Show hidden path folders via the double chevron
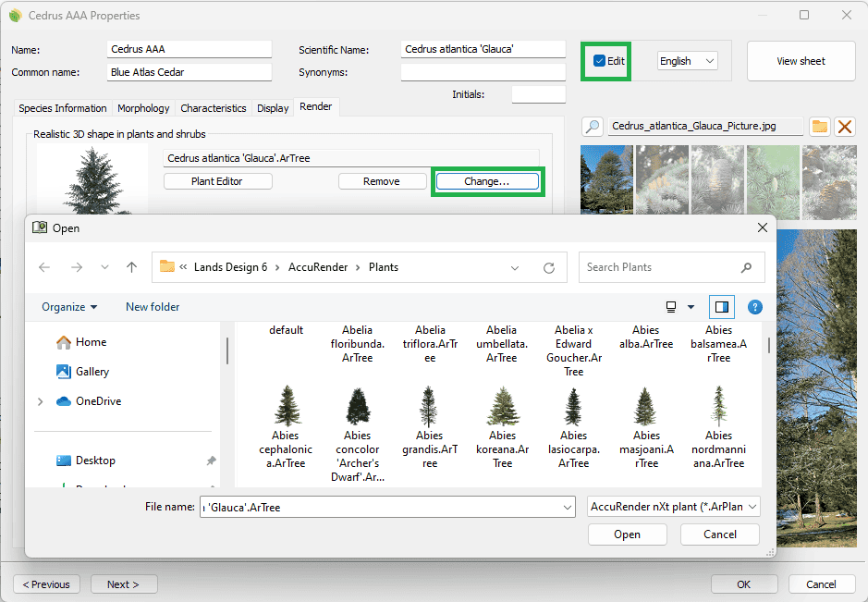 (183, 267)
